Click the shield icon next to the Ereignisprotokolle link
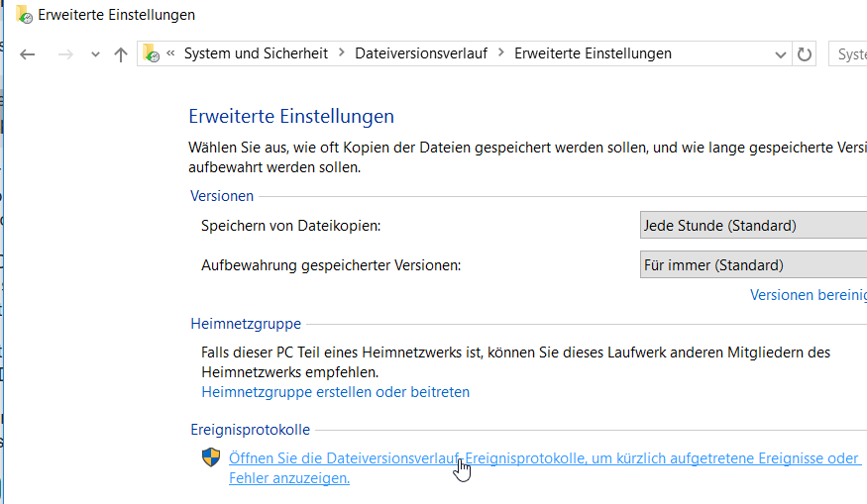867x504 pixels. [x=211, y=457]
